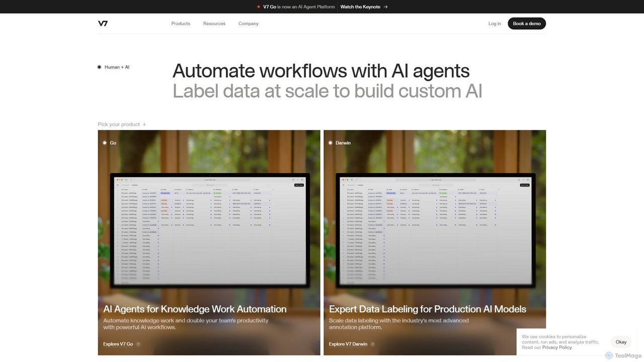
Task: Click Expert Data Labeling for Production heading
Action: (428, 309)
